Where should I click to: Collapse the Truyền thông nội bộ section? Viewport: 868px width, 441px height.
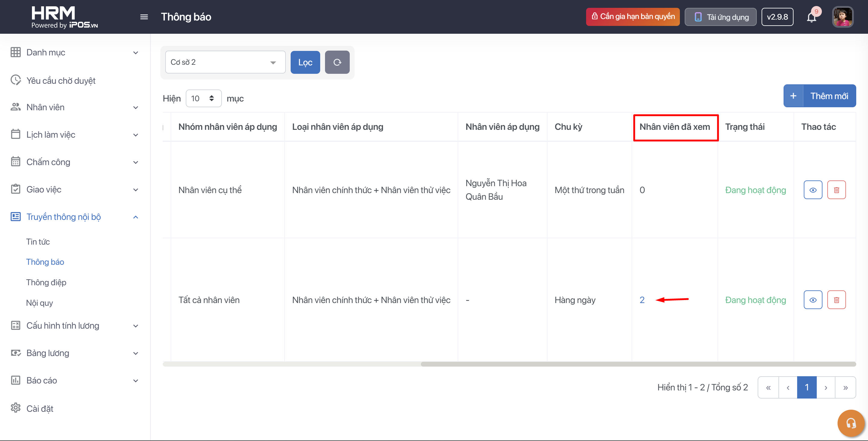tap(135, 217)
